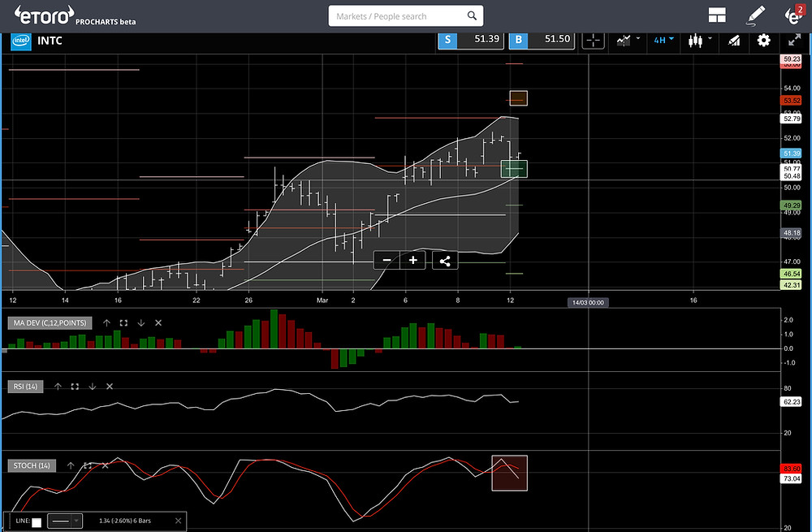812x532 pixels.
Task: Click the STOCH 73.04 value label
Action: [791, 478]
